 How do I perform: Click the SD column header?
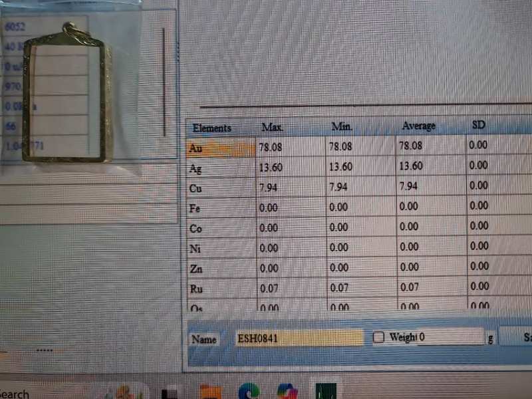click(x=479, y=125)
